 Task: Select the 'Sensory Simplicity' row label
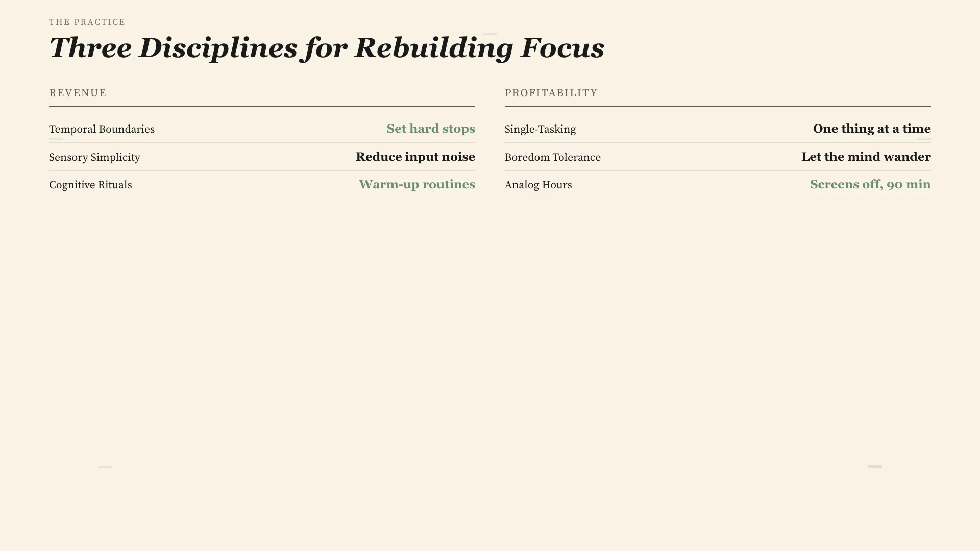tap(94, 157)
